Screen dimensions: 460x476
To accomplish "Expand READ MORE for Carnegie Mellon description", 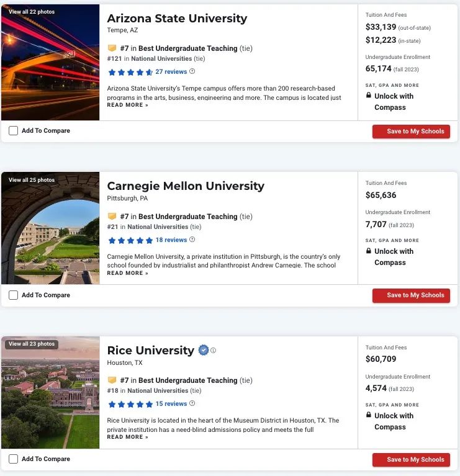I will [127, 273].
